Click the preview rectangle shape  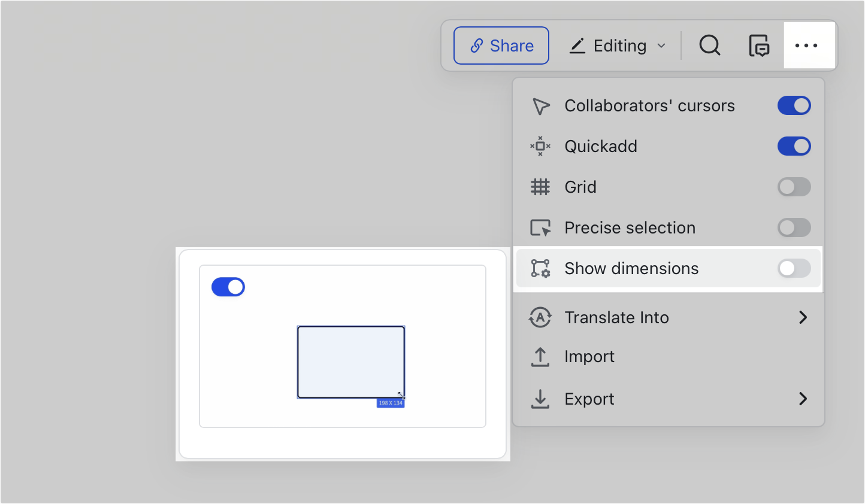351,362
